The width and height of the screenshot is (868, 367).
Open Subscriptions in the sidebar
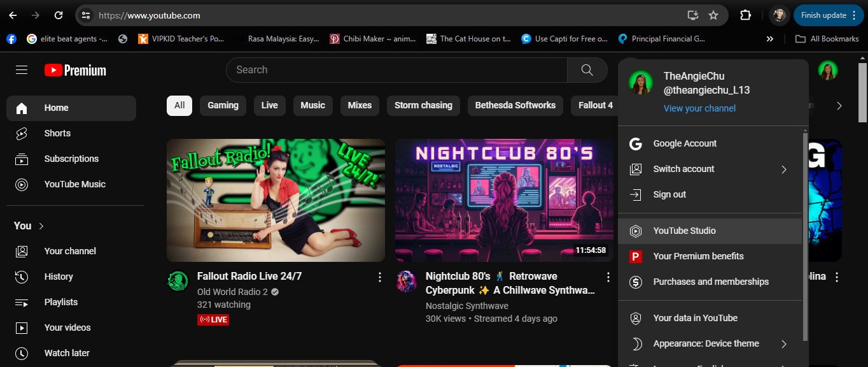click(71, 159)
